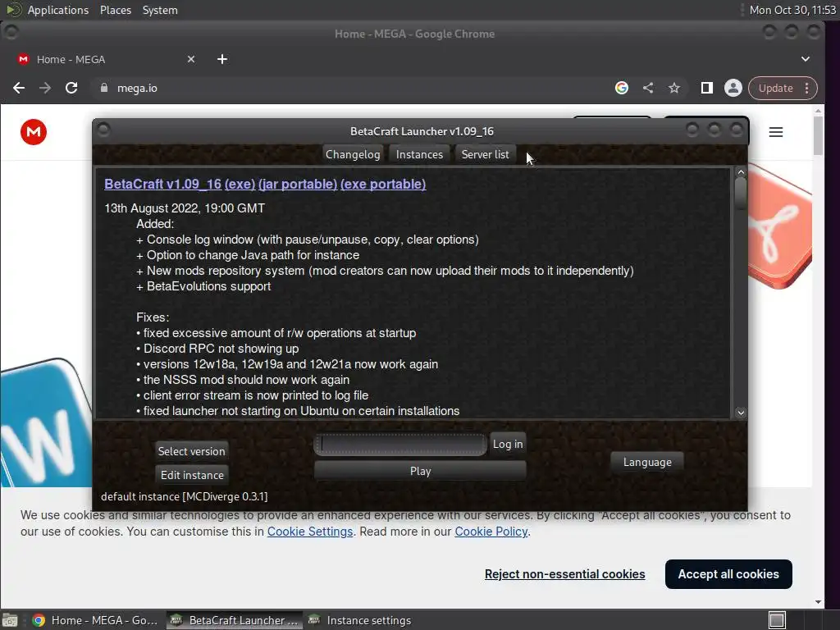Open the (exe portable) download link

[383, 184]
